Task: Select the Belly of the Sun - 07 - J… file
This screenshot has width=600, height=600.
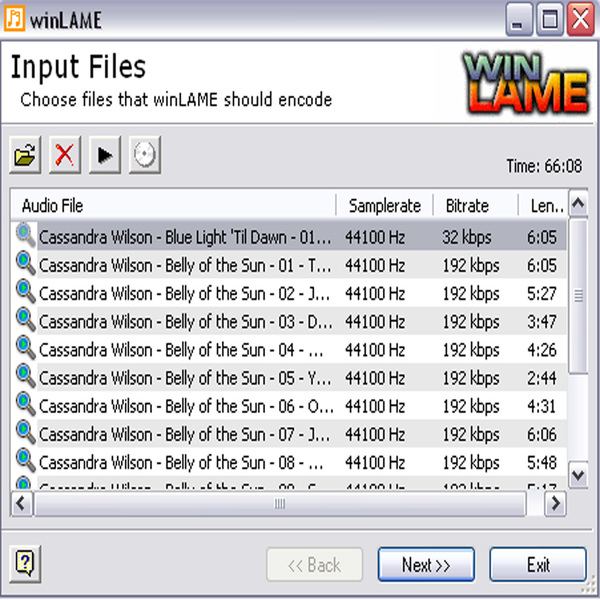Action: tap(184, 435)
